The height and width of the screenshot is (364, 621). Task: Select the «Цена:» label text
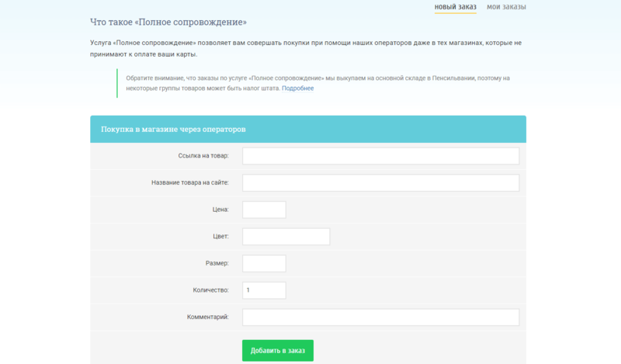[x=219, y=210]
